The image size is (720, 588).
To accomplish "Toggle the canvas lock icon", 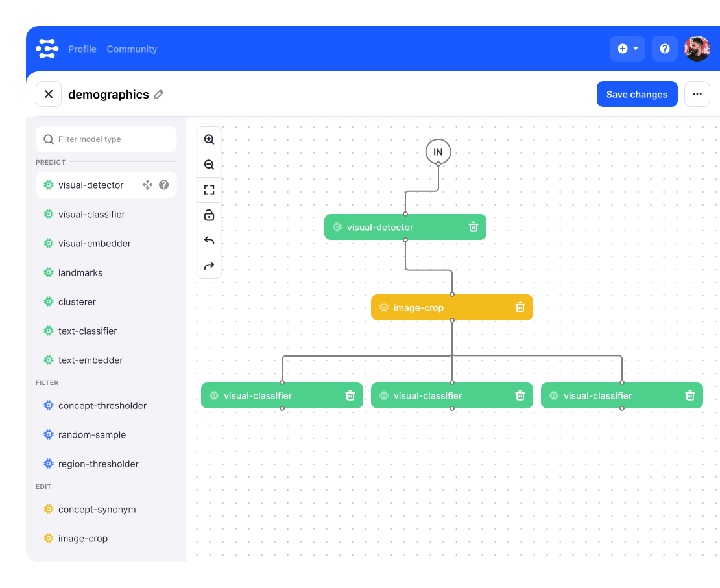I will 209,215.
